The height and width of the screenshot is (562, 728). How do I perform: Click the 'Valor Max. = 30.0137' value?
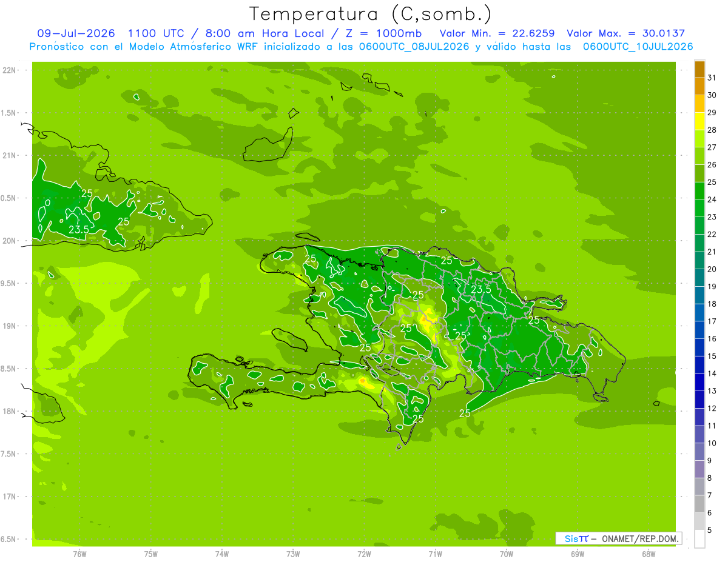626,33
